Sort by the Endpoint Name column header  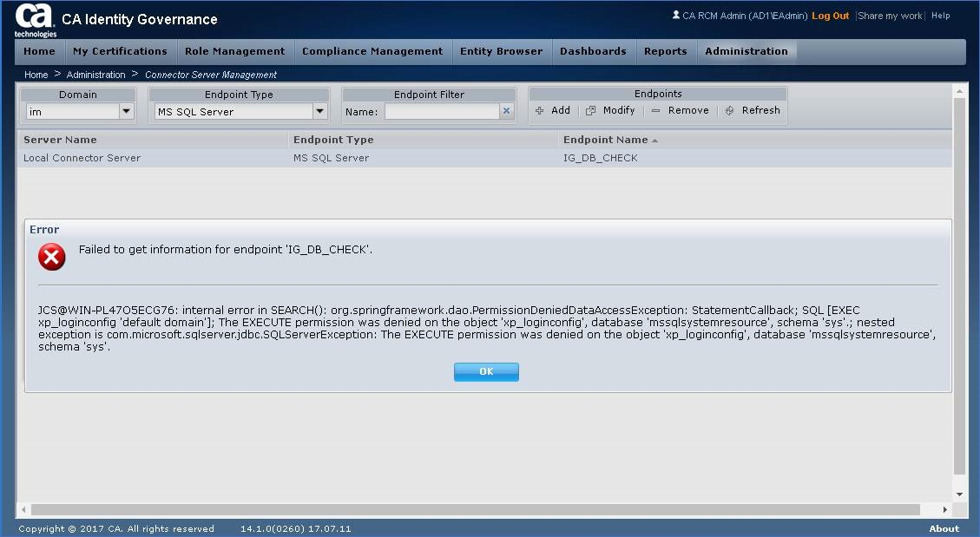606,140
